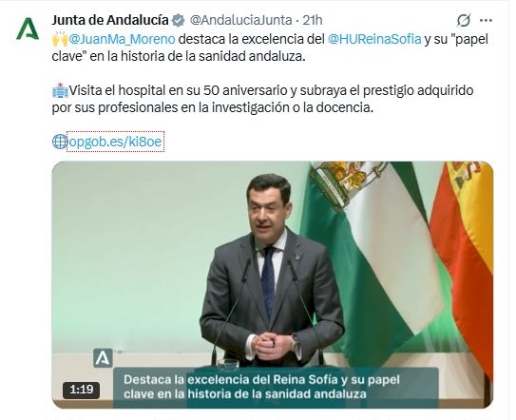516x420 pixels.
Task: Click the blue verified badge
Action: pyautogui.click(x=179, y=20)
